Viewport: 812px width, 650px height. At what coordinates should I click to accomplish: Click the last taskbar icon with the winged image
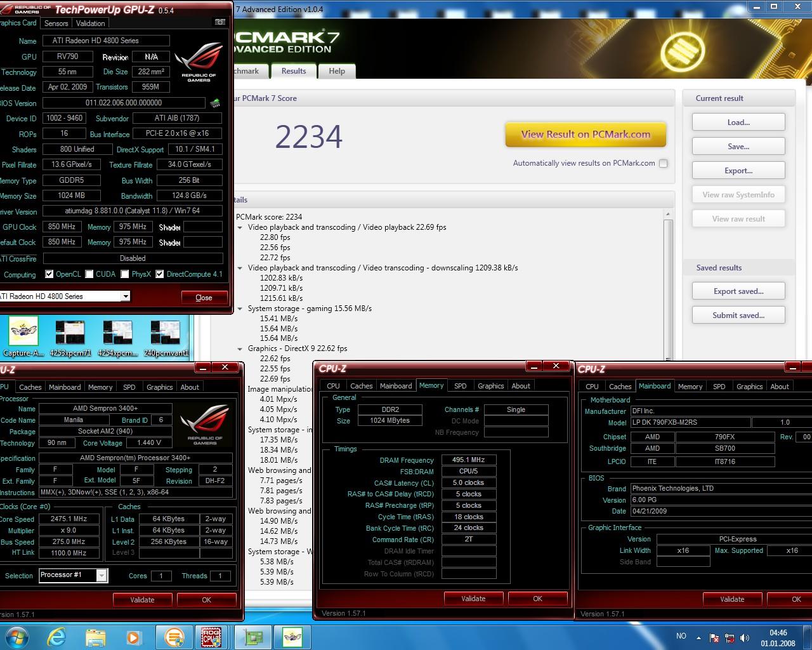(x=292, y=637)
